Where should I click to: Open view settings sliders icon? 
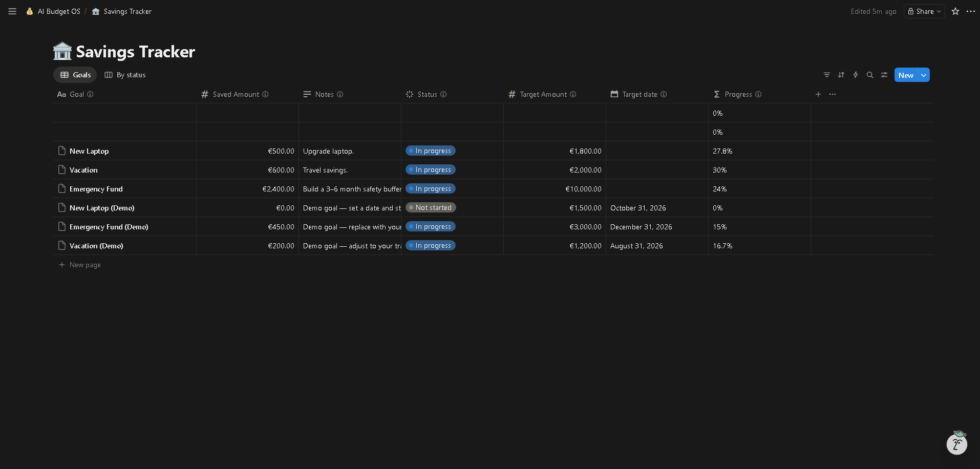coord(884,75)
